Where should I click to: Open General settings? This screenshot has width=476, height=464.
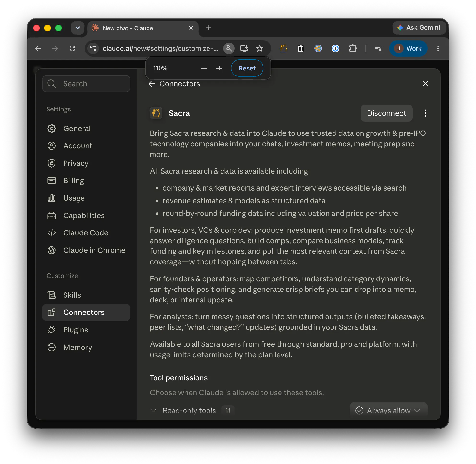(x=86, y=128)
